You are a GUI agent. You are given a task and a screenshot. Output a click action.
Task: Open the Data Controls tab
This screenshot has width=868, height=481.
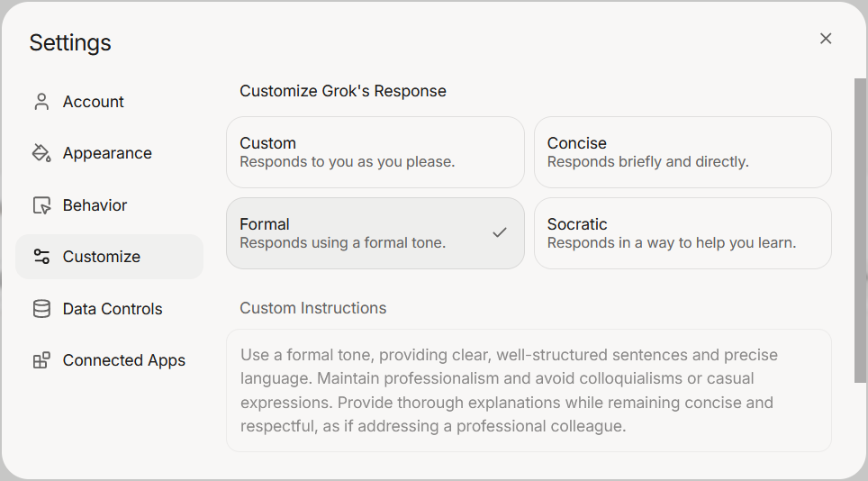click(x=113, y=309)
